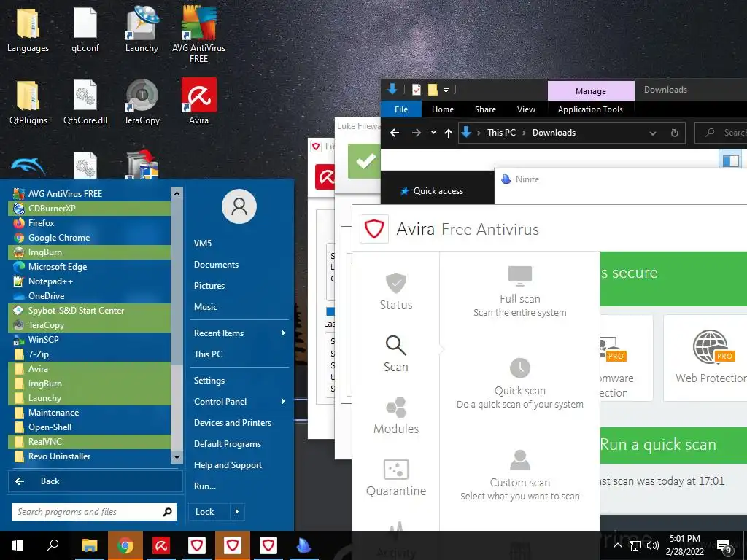Open Quarantine in Avira sidebar
This screenshot has height=560, width=747.
[x=396, y=477]
